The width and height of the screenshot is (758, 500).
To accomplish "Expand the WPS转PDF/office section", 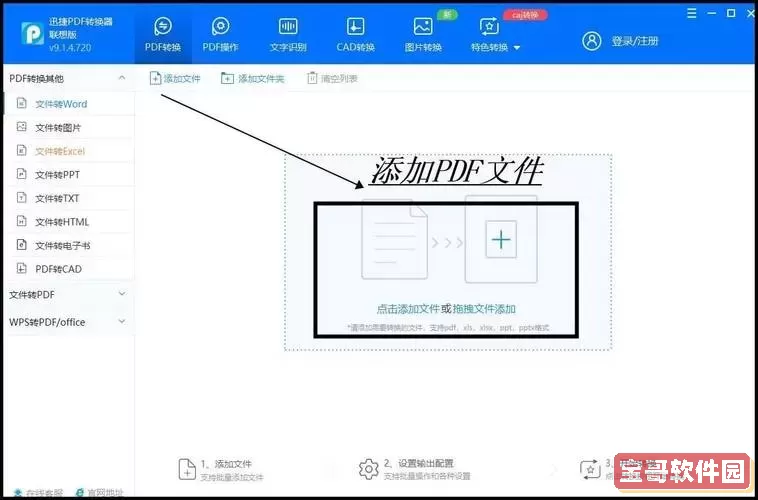I will [x=122, y=322].
